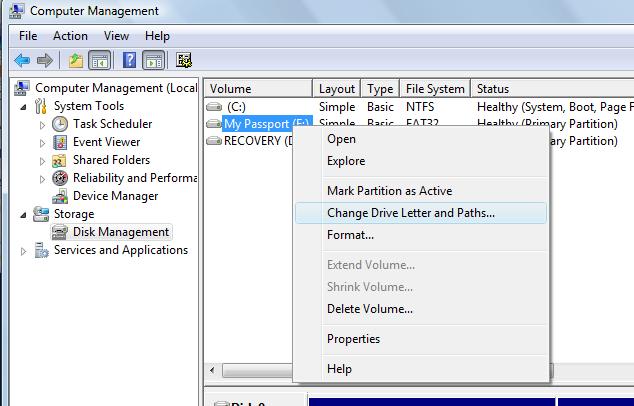Click the volume list scroll left arrow
The width and height of the screenshot is (634, 406).
212,370
